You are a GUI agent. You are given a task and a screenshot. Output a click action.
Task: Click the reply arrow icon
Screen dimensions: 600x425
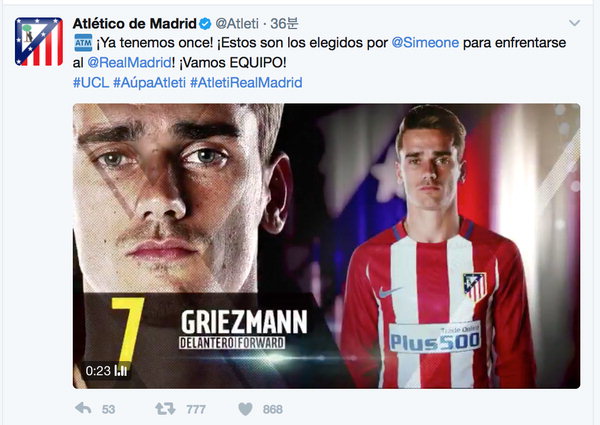tap(83, 409)
